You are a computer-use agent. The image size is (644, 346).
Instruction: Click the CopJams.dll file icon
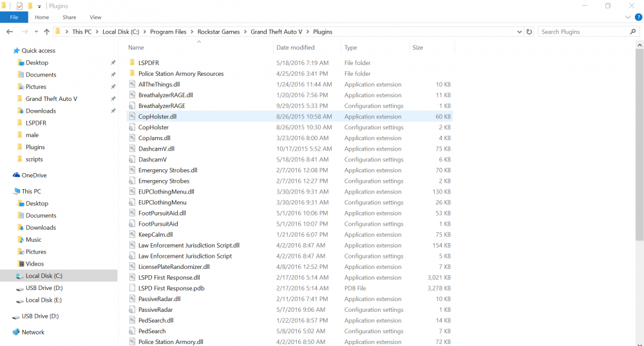pos(132,138)
